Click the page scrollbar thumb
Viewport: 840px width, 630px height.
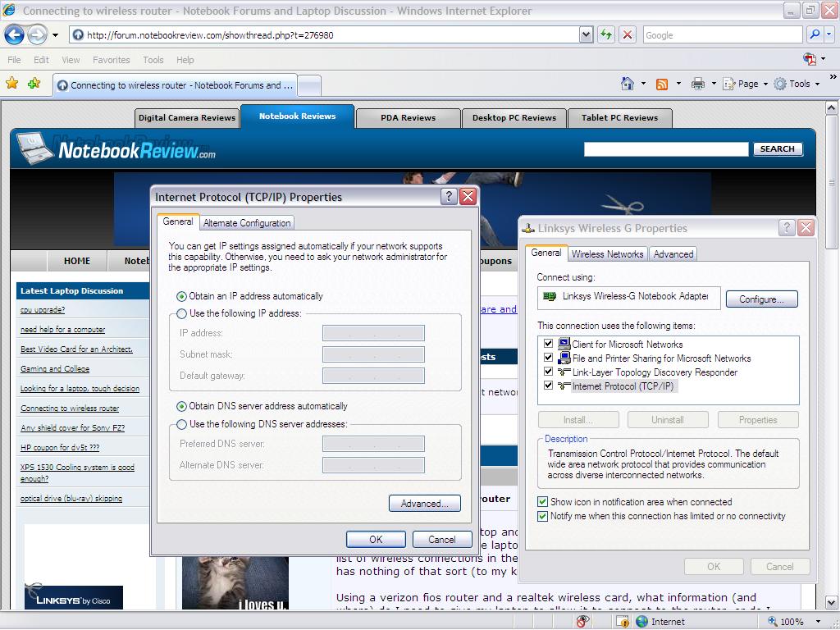coord(832,183)
